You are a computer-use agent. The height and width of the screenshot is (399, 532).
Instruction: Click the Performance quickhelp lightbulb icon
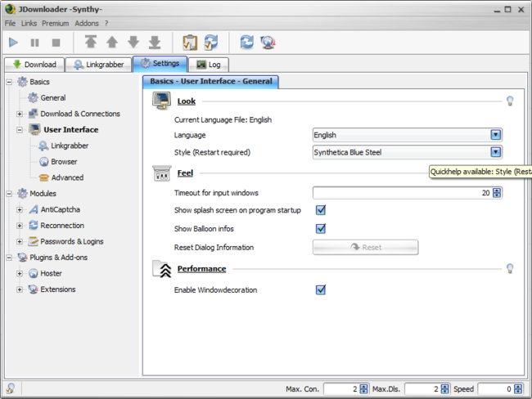tap(510, 269)
